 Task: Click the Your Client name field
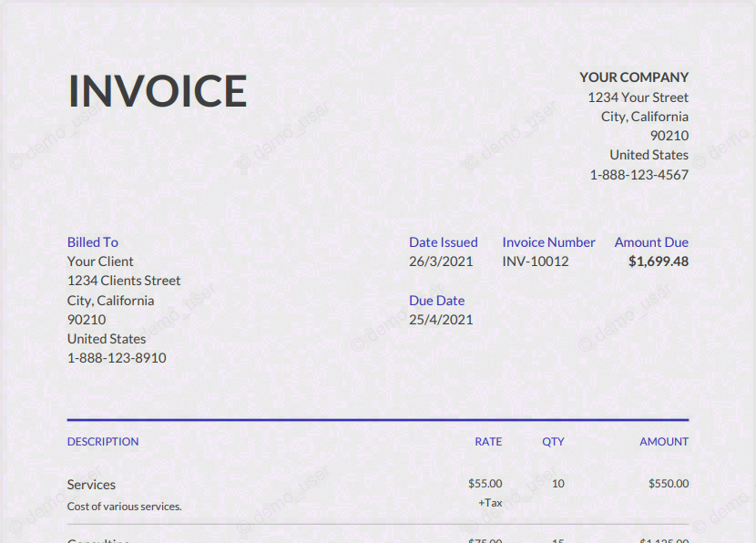pyautogui.click(x=100, y=261)
